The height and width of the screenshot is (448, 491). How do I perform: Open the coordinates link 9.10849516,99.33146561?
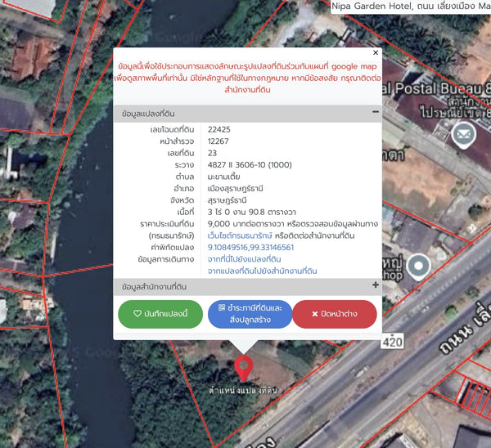[x=250, y=248]
